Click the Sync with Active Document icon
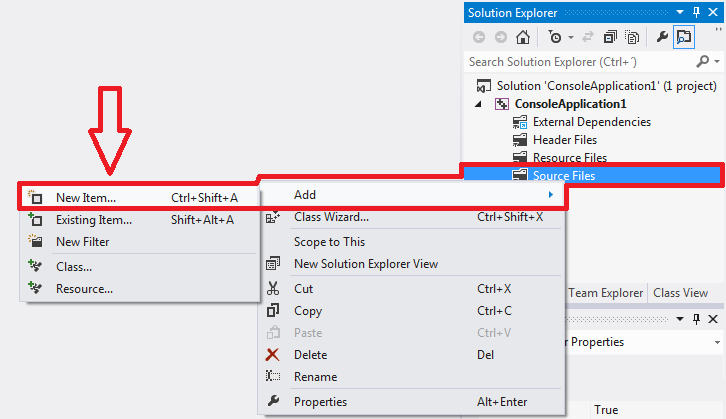726x419 pixels. click(588, 37)
